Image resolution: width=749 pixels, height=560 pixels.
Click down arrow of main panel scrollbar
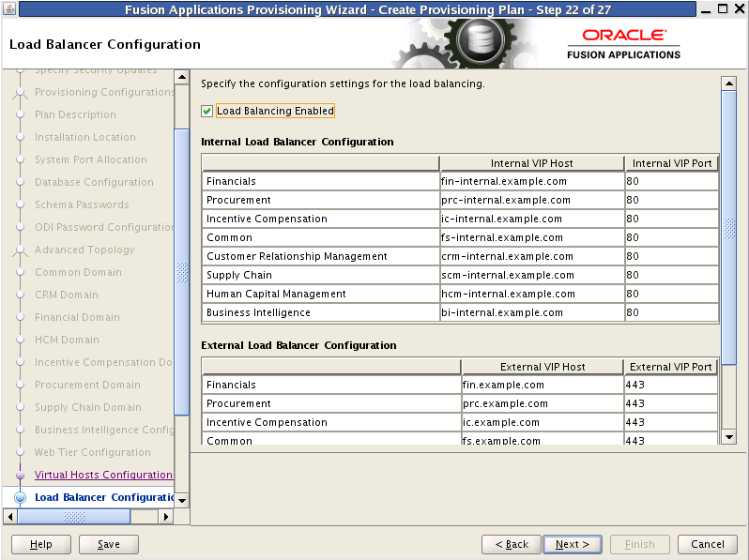729,436
